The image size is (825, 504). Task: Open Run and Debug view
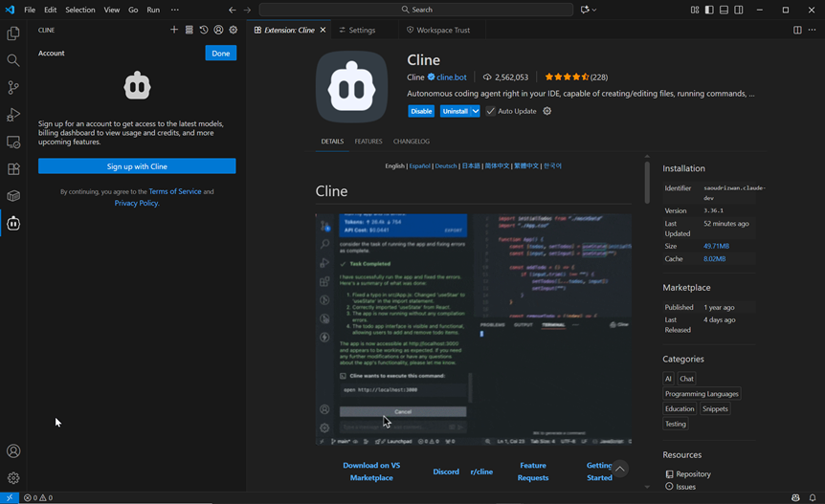(13, 115)
